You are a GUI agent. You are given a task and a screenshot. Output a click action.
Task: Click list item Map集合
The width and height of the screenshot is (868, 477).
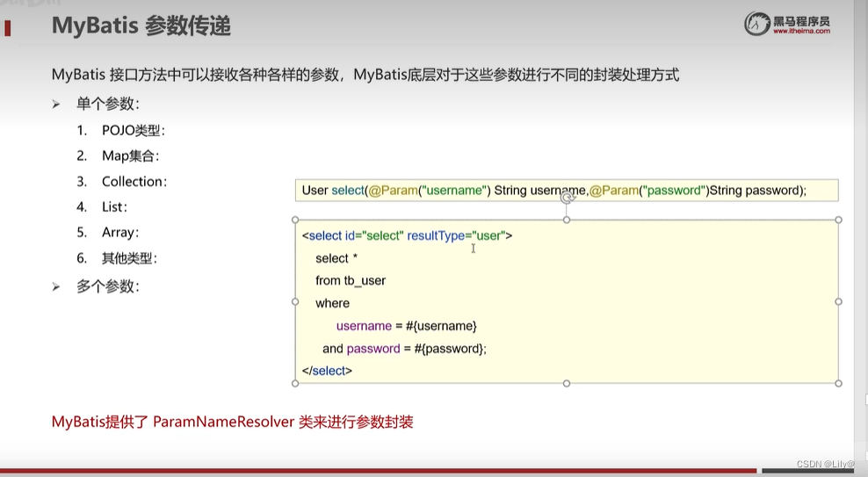[131, 156]
